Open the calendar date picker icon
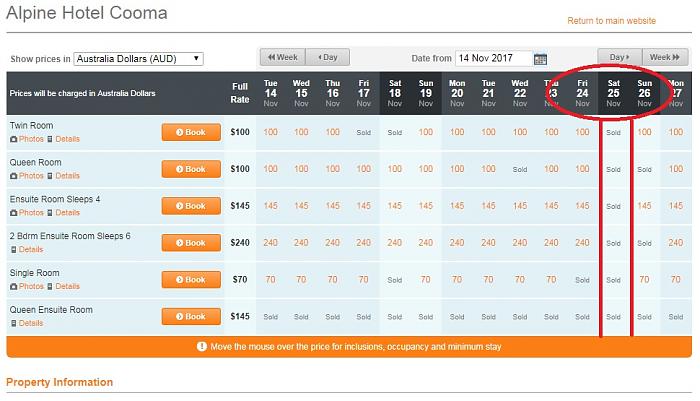This screenshot has width=700, height=401. pyautogui.click(x=540, y=59)
